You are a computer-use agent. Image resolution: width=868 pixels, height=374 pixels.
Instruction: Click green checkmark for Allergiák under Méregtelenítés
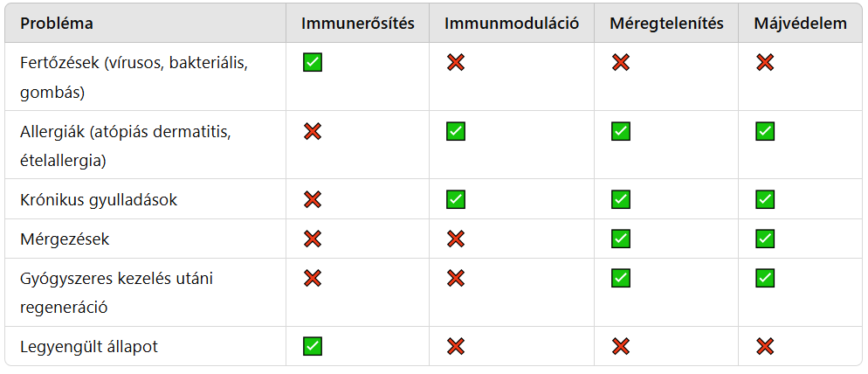[x=621, y=131]
